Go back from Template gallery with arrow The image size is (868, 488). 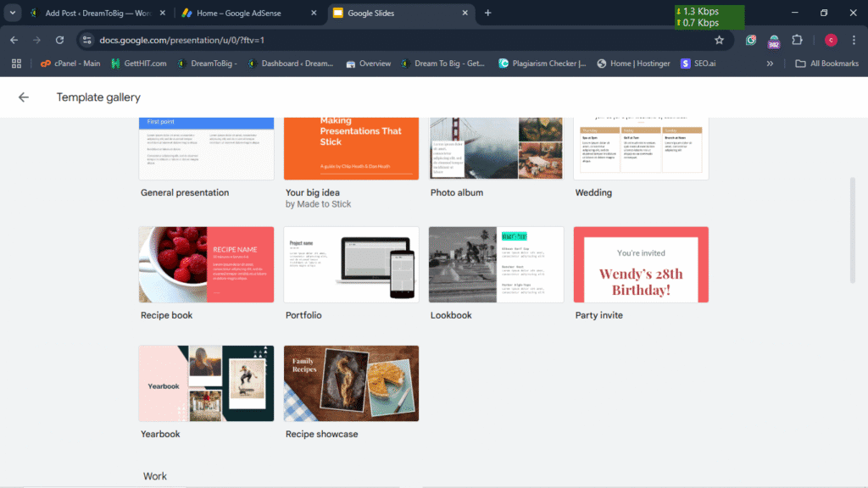point(24,97)
